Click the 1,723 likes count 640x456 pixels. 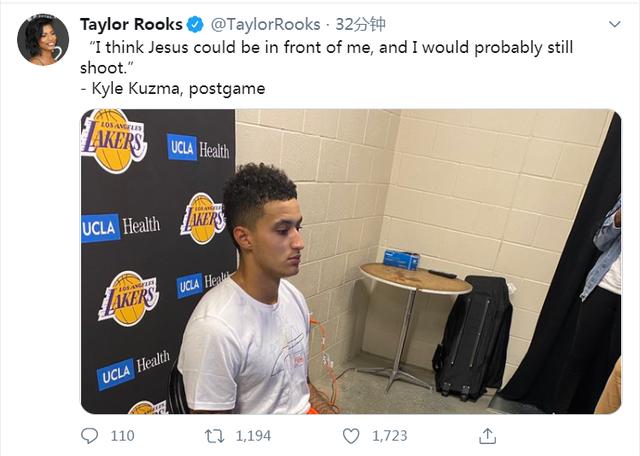pos(390,436)
